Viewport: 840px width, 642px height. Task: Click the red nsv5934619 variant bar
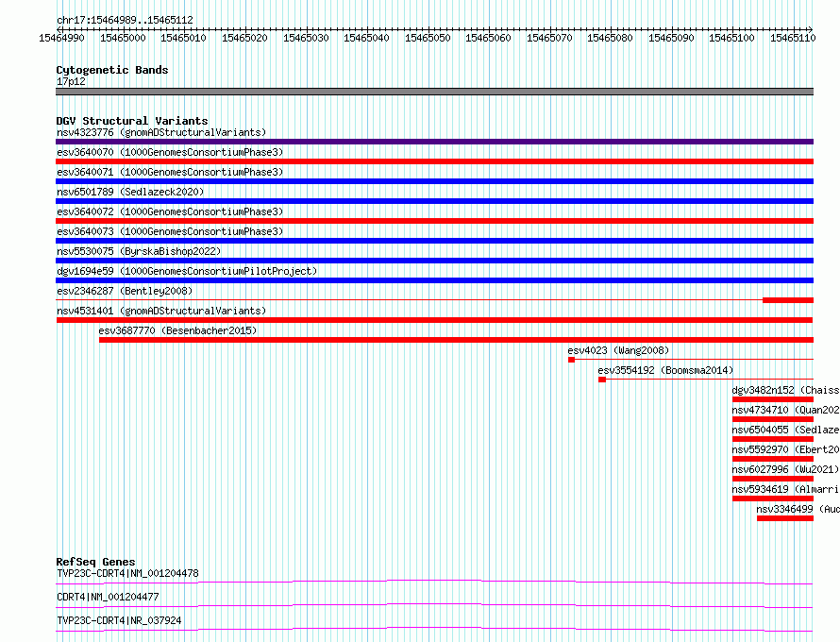[x=773, y=498]
